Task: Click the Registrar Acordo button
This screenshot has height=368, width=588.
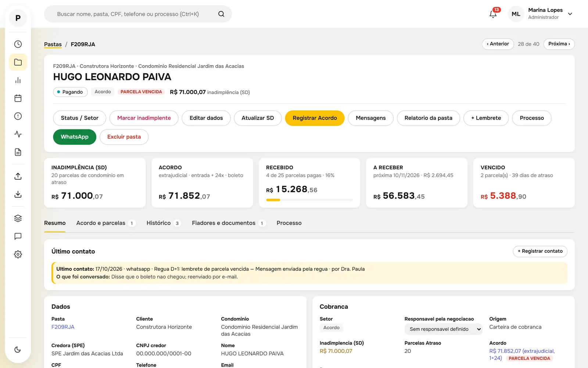Action: [x=315, y=118]
